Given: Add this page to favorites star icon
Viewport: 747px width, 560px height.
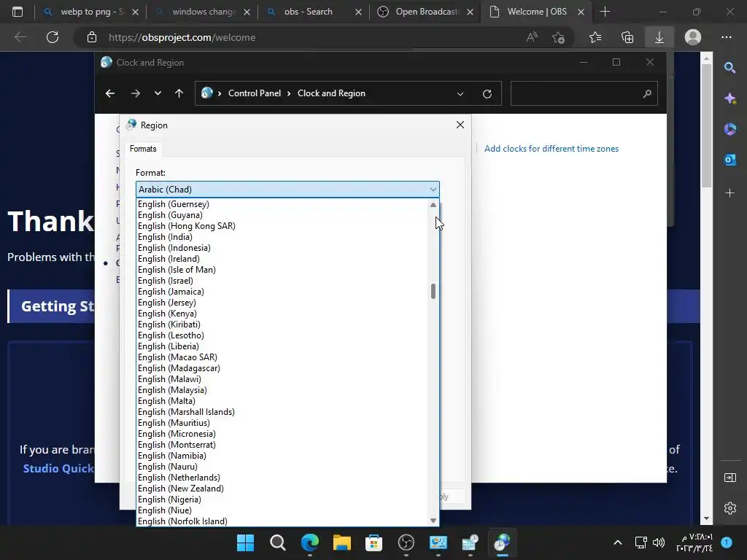Looking at the screenshot, I should tap(558, 37).
